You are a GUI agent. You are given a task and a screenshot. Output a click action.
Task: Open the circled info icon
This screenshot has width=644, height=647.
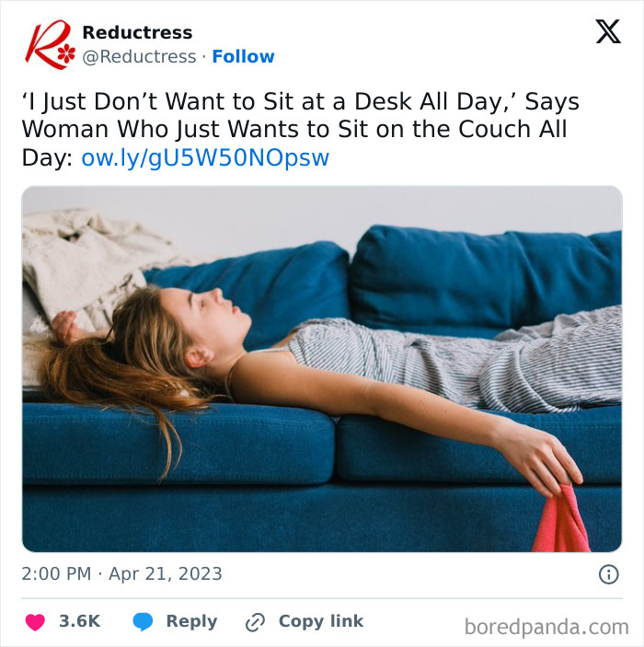tap(608, 574)
